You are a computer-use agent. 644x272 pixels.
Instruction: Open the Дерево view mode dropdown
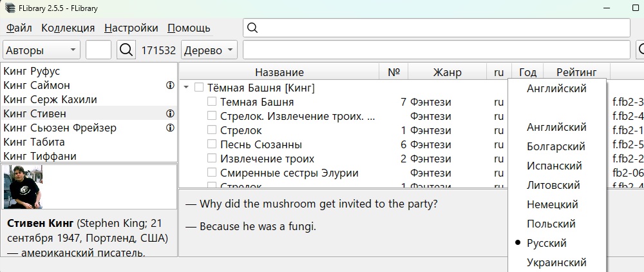(209, 50)
